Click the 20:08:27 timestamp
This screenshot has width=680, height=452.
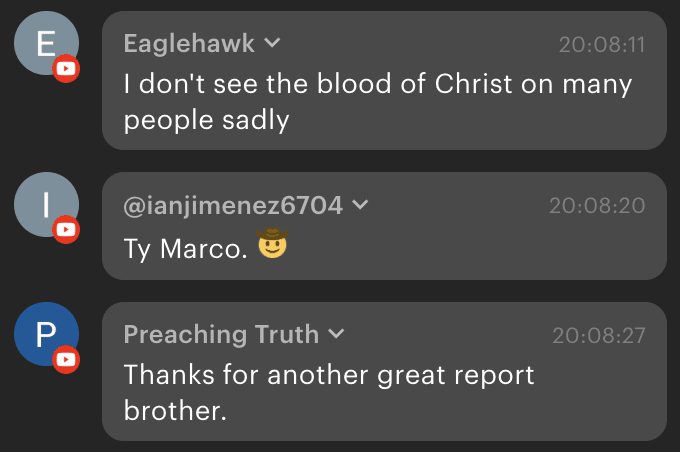coord(599,335)
